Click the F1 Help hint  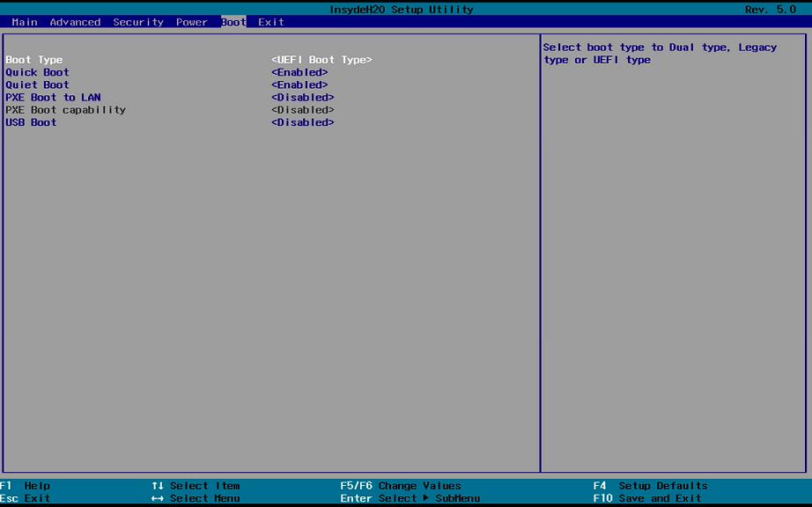[26, 486]
